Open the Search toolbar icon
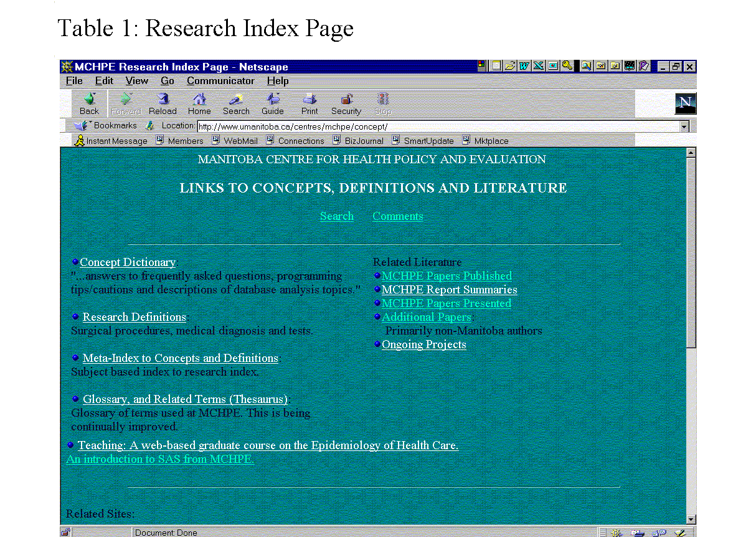756x537 pixels. pos(236,103)
